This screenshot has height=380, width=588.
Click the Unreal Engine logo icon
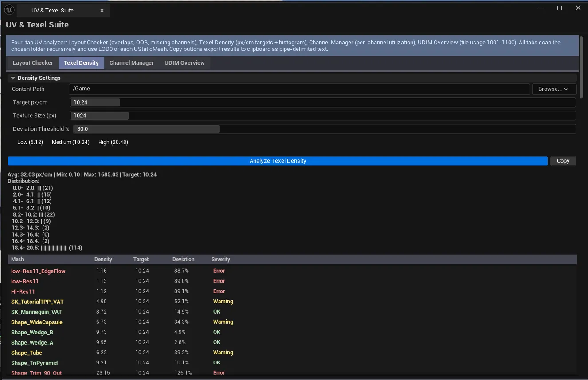(9, 10)
